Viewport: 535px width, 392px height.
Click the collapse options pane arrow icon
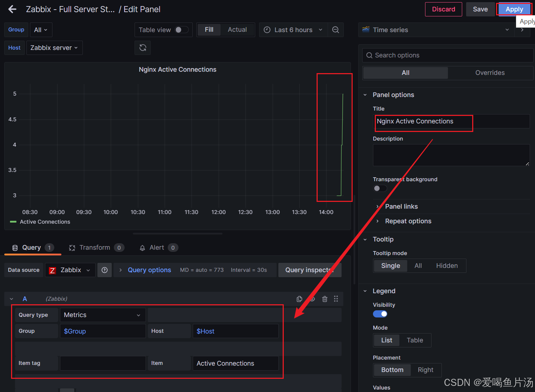point(522,30)
